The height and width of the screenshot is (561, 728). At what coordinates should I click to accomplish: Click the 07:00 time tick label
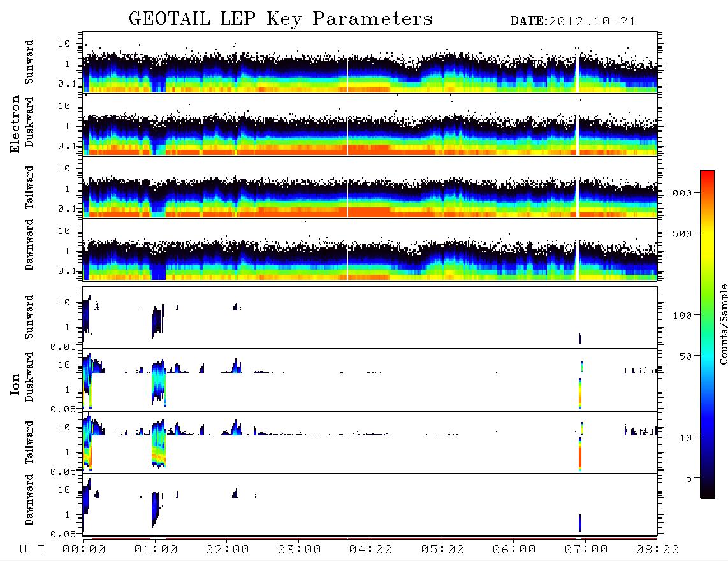[x=586, y=550]
